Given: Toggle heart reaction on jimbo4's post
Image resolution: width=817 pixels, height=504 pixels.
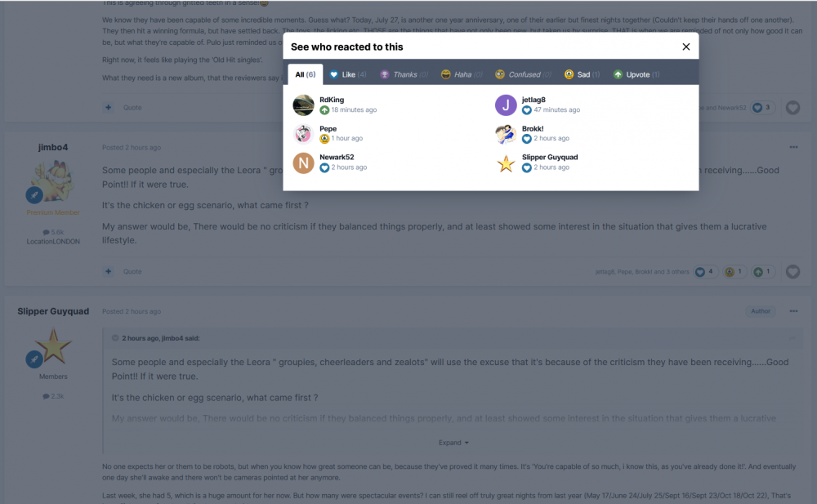Looking at the screenshot, I should tap(792, 272).
